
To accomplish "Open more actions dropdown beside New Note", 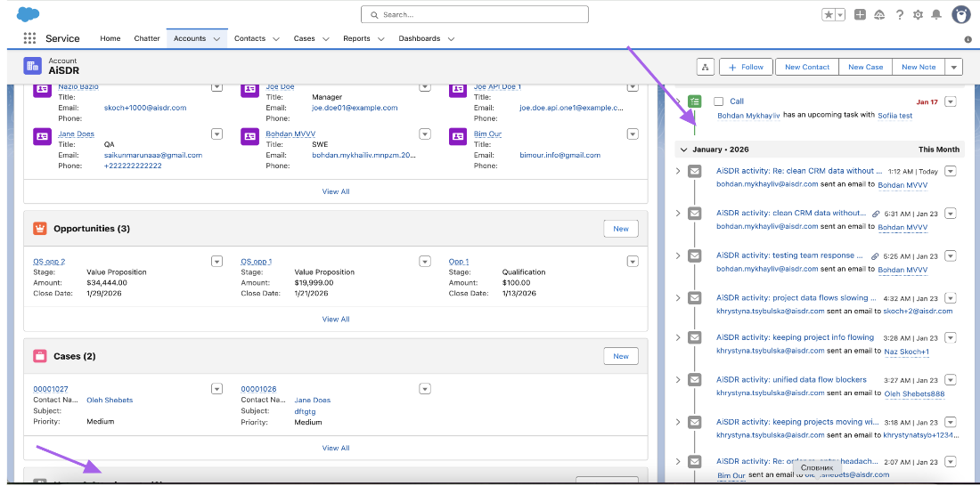I will tap(953, 67).
